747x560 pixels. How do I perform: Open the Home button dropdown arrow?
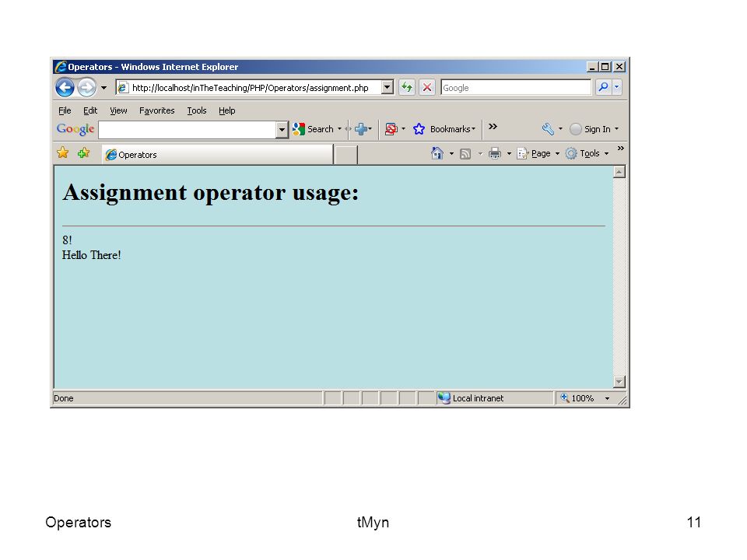(x=451, y=153)
